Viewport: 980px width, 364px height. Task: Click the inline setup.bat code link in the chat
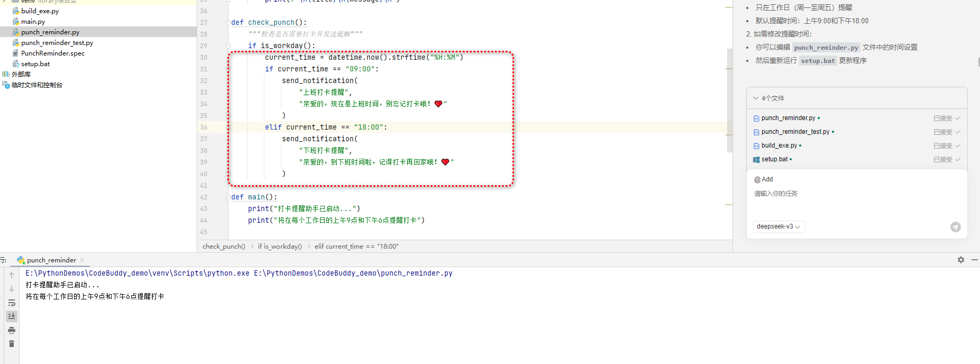click(818, 61)
